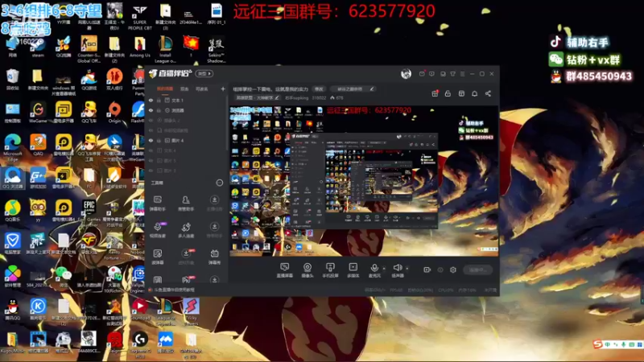Toggle visibility eye of 浏览器 source
This screenshot has width=644, height=362.
click(x=151, y=110)
